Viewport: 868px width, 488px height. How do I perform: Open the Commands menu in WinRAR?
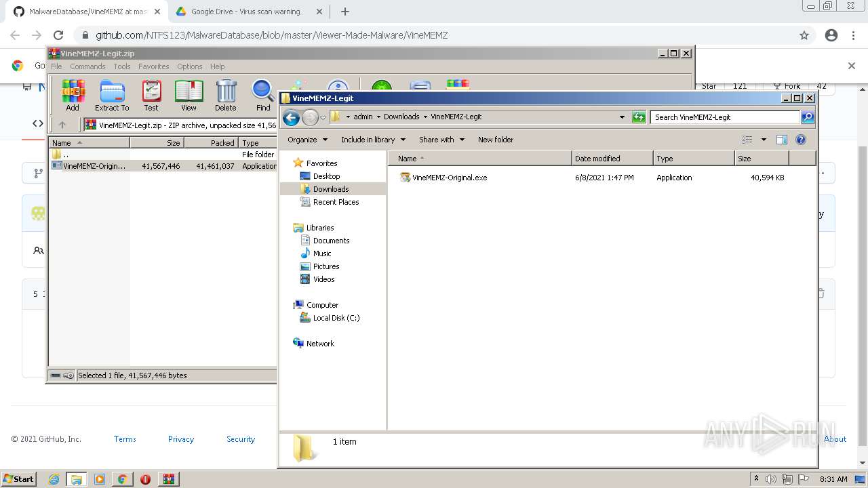point(87,66)
